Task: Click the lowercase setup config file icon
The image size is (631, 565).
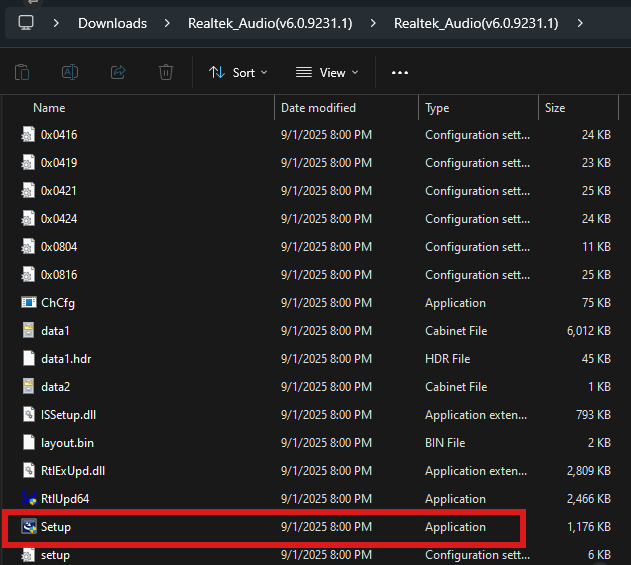Action: point(28,555)
